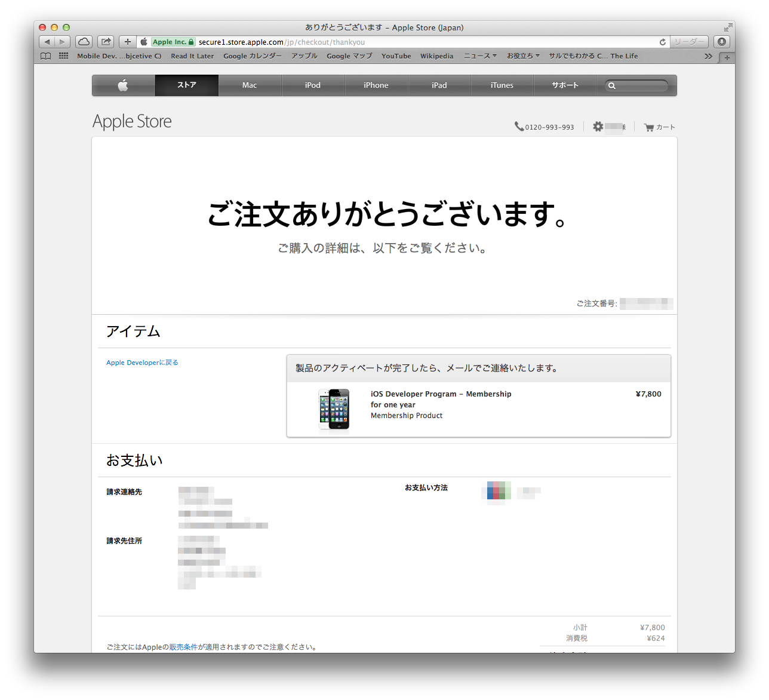Open the iTunes navigation tab
769x700 pixels.
502,85
